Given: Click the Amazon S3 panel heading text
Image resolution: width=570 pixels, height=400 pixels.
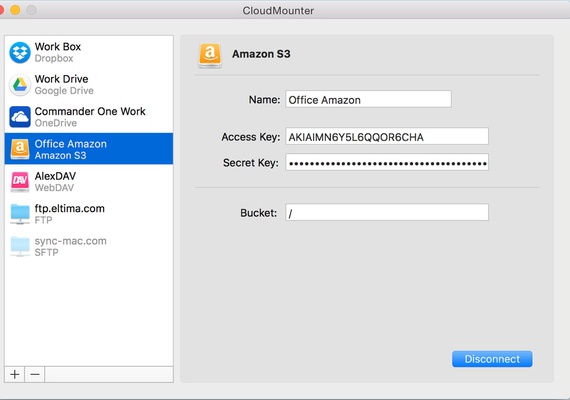Looking at the screenshot, I should tap(261, 54).
